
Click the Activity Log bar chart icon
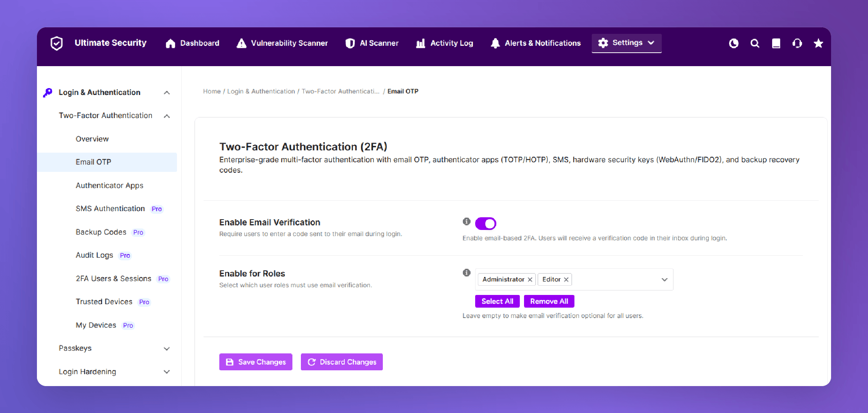click(421, 43)
